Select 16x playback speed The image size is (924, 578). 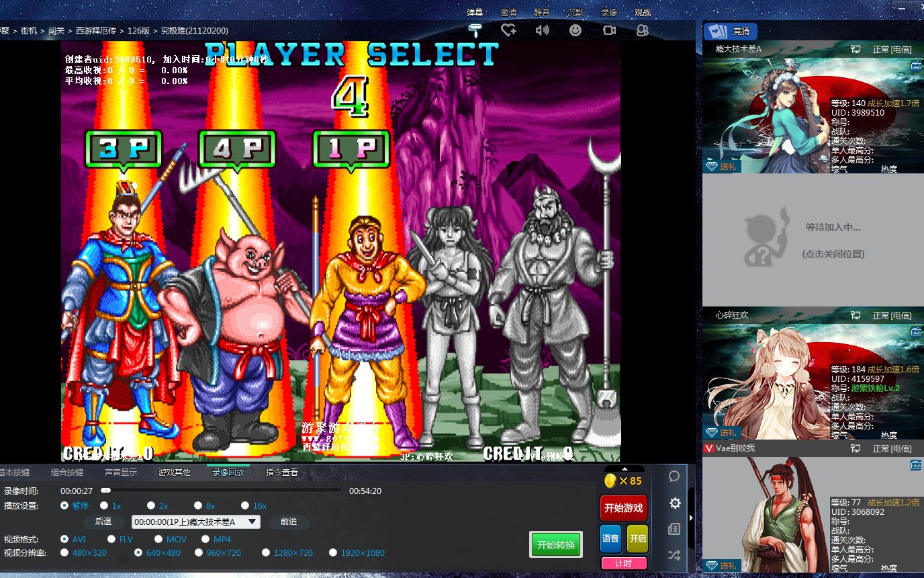click(x=245, y=505)
